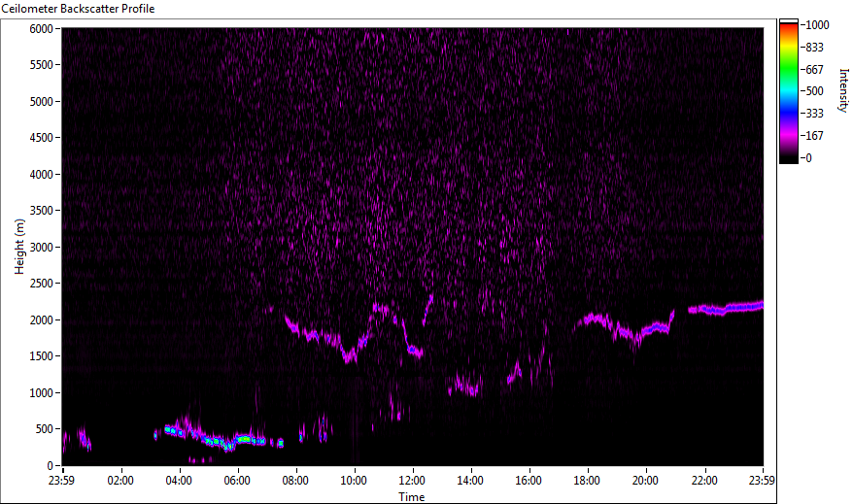Click the 667 intensity scale label

click(x=814, y=70)
